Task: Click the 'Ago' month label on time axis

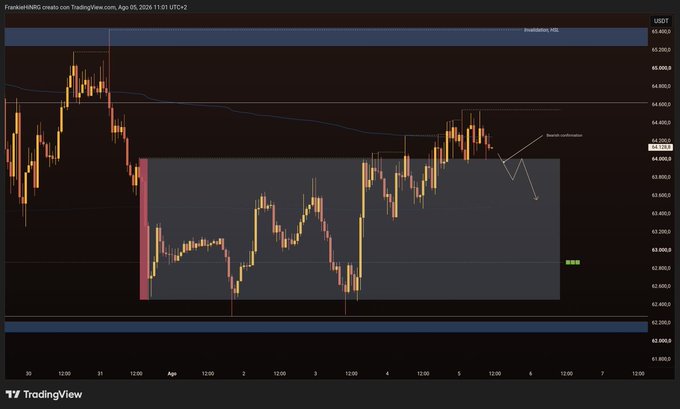Action: [172, 373]
